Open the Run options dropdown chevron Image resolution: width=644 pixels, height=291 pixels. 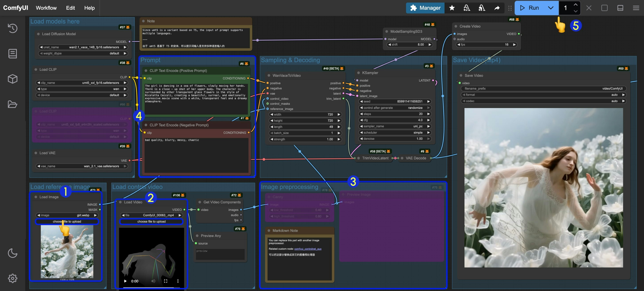click(x=550, y=8)
